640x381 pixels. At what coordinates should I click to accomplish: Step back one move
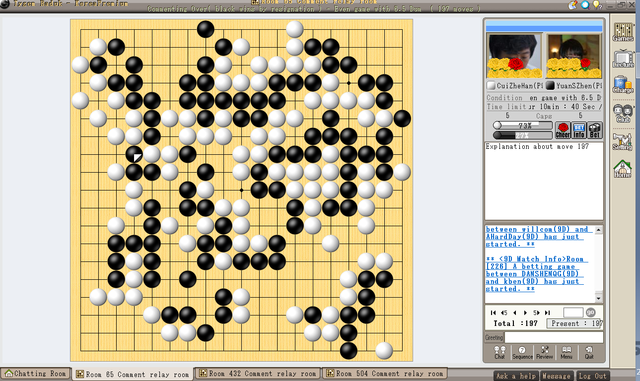(x=515, y=312)
